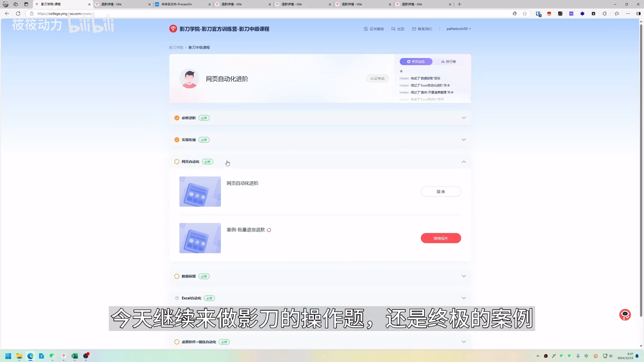Viewport: 644px width, 362px height.
Task: Click the 联系我们 contact link
Action: (422, 29)
